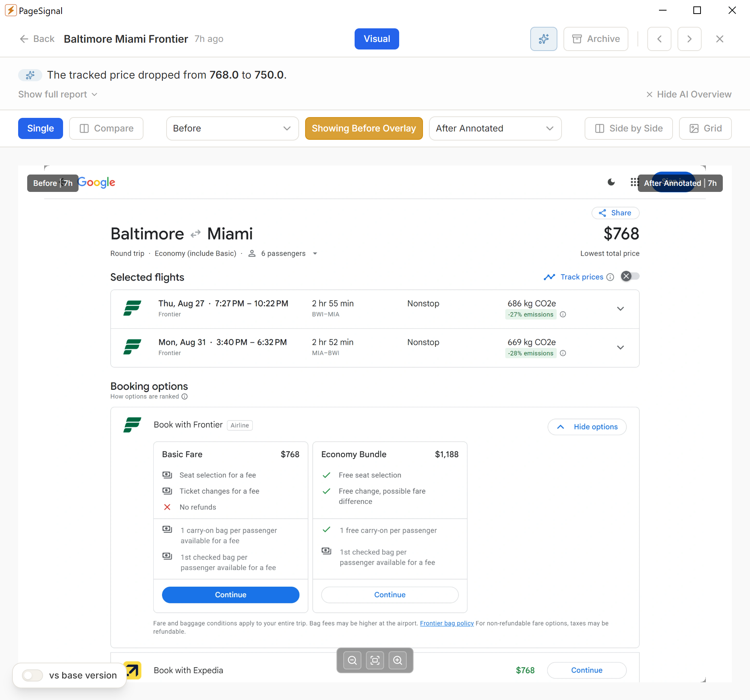
Task: Click How options are ranked info icon
Action: click(x=184, y=397)
